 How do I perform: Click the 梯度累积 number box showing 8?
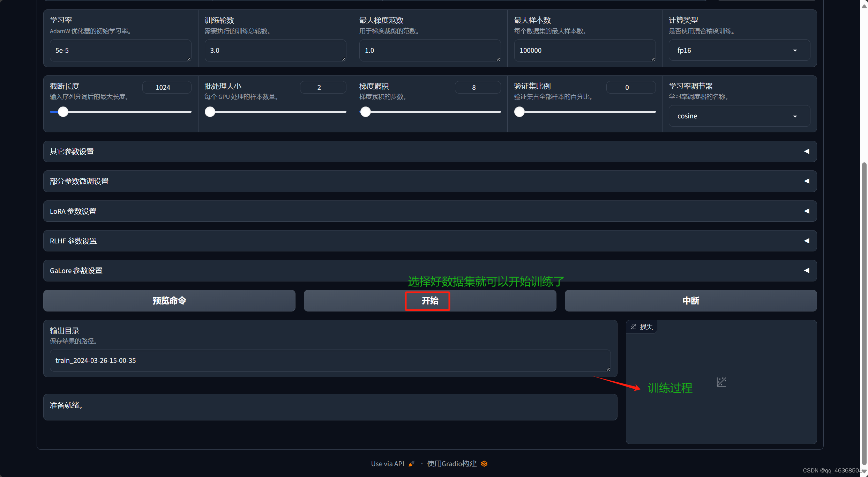tap(478, 87)
